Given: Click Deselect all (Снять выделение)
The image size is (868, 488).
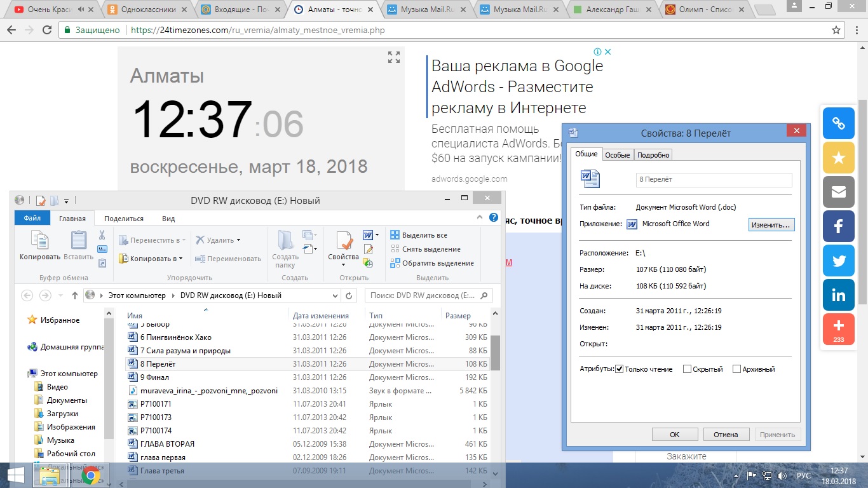Looking at the screenshot, I should point(425,249).
